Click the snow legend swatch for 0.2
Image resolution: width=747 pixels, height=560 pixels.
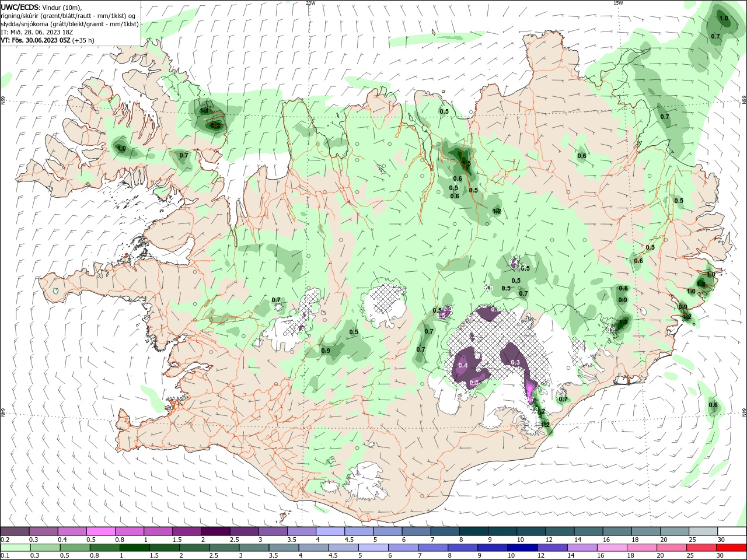(x=15, y=531)
